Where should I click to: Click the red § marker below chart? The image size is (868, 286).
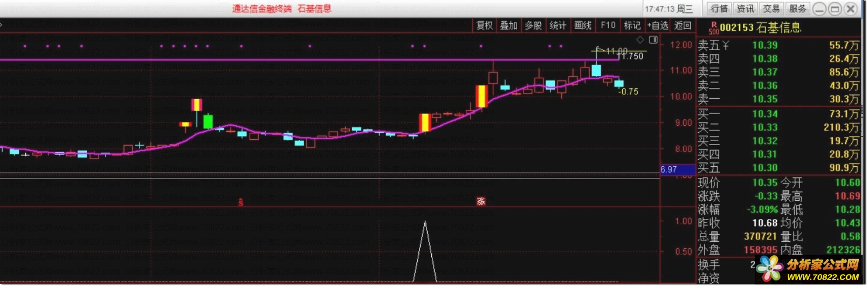pos(241,202)
